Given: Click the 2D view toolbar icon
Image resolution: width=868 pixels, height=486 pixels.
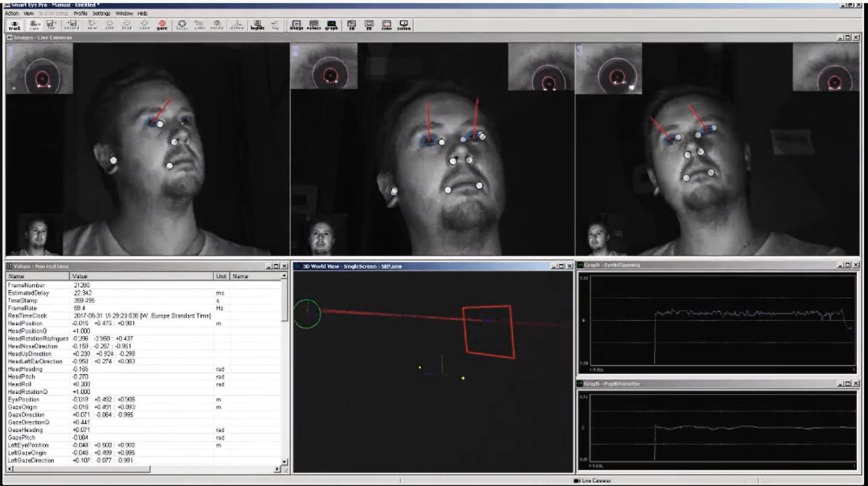Looking at the screenshot, I should coord(370,25).
